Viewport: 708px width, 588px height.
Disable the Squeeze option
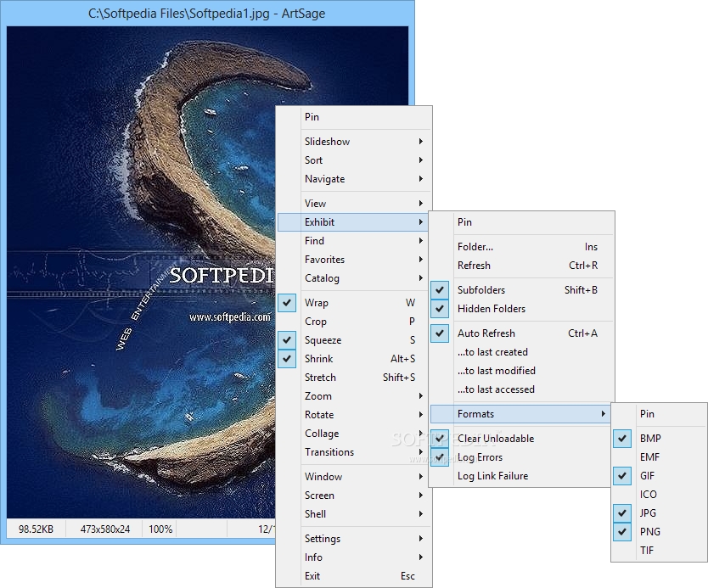click(x=353, y=340)
